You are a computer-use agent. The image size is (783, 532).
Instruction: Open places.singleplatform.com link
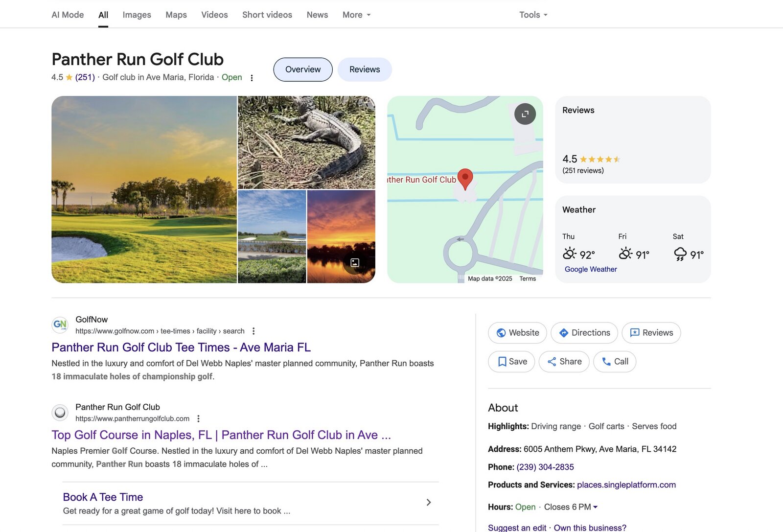pyautogui.click(x=626, y=485)
